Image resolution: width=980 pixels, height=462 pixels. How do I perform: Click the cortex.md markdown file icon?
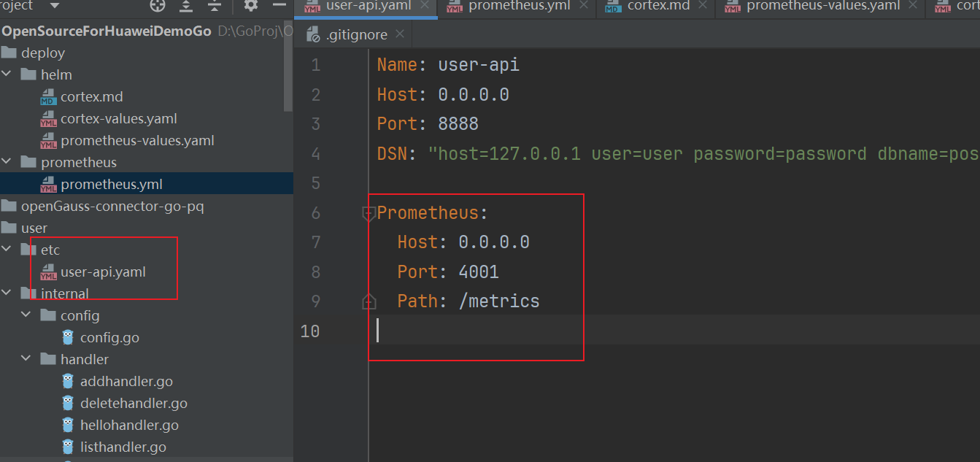tap(49, 97)
